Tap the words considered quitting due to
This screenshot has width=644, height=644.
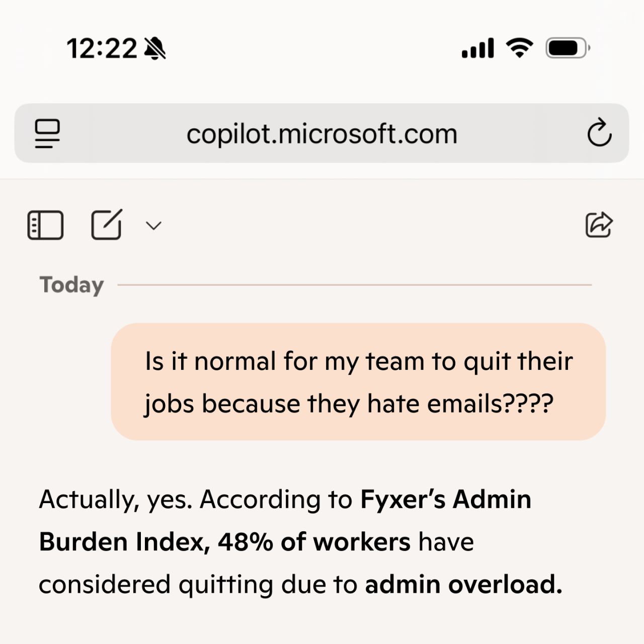coord(198,585)
